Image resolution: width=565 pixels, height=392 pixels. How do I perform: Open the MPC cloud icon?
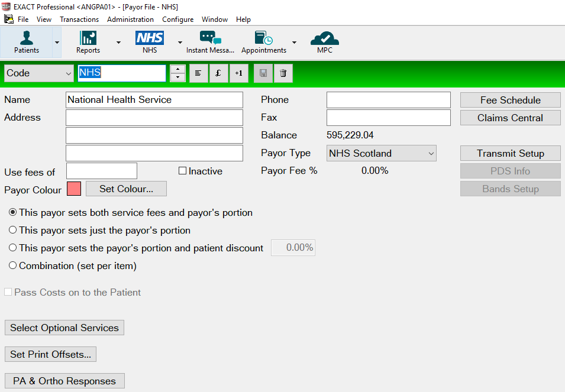coord(325,42)
